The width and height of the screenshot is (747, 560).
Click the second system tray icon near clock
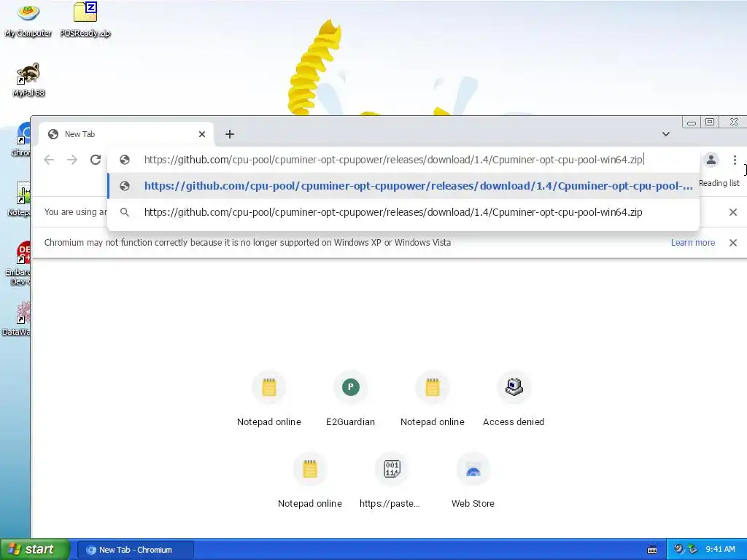692,550
